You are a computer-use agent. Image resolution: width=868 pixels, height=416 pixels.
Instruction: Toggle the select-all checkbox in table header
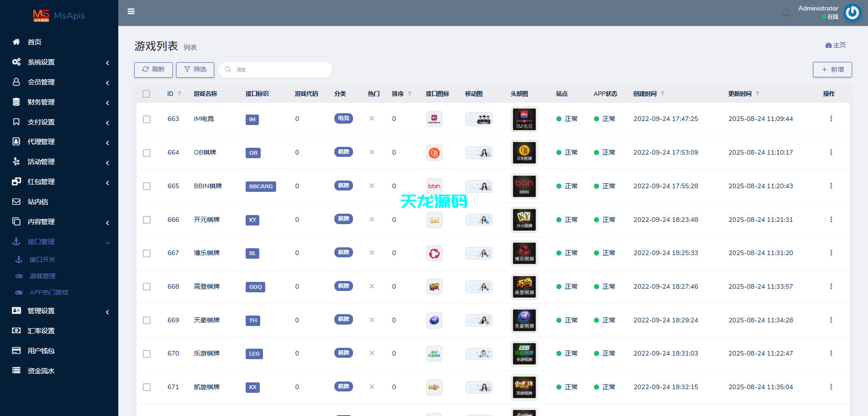point(146,94)
